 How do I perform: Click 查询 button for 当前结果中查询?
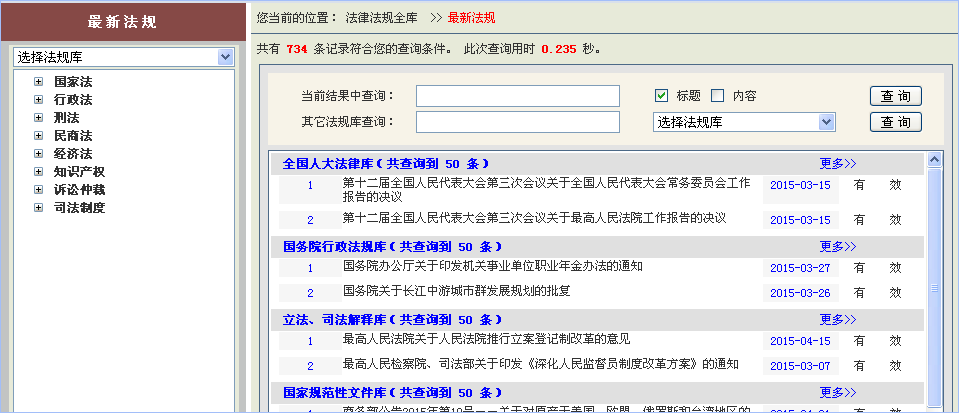[895, 96]
